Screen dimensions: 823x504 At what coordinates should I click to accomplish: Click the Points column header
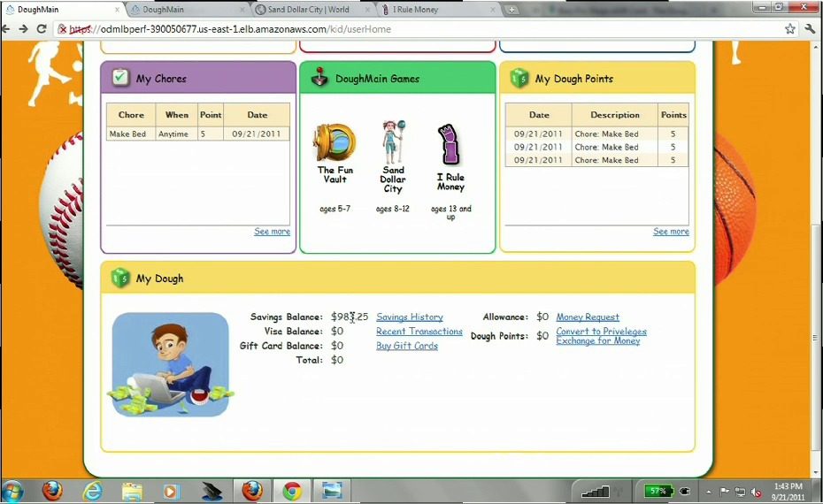(673, 115)
